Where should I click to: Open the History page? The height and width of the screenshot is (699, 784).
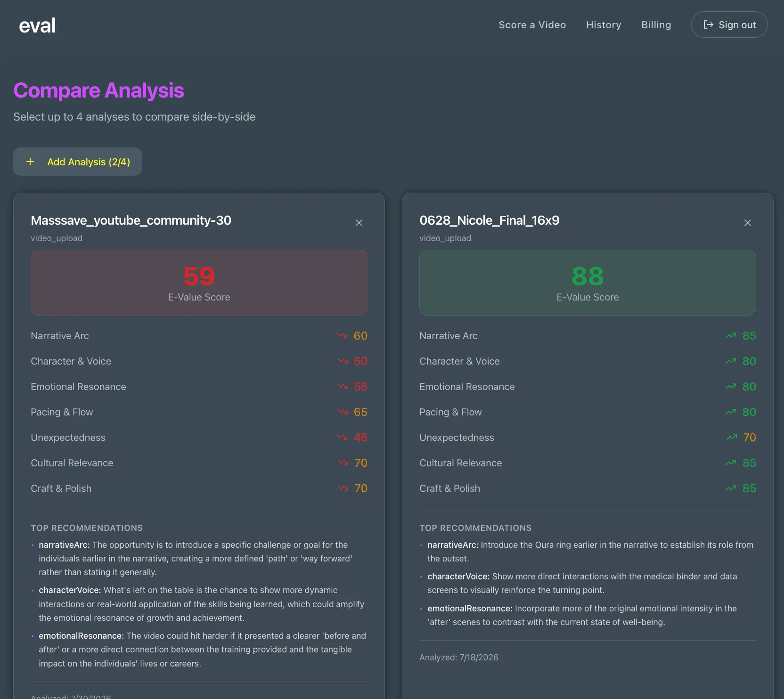pos(604,25)
